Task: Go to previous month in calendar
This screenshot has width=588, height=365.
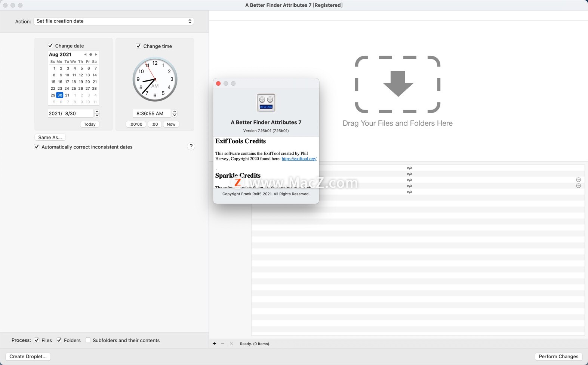Action: [x=85, y=55]
